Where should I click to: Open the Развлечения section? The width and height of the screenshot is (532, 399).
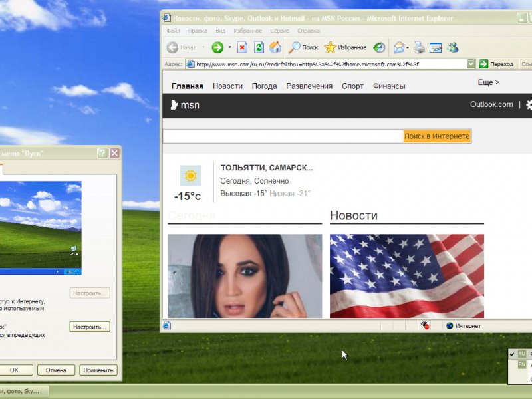tap(309, 86)
